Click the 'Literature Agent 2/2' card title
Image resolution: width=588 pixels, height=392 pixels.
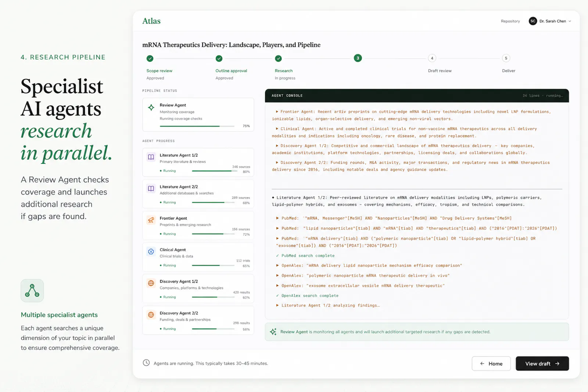179,187
